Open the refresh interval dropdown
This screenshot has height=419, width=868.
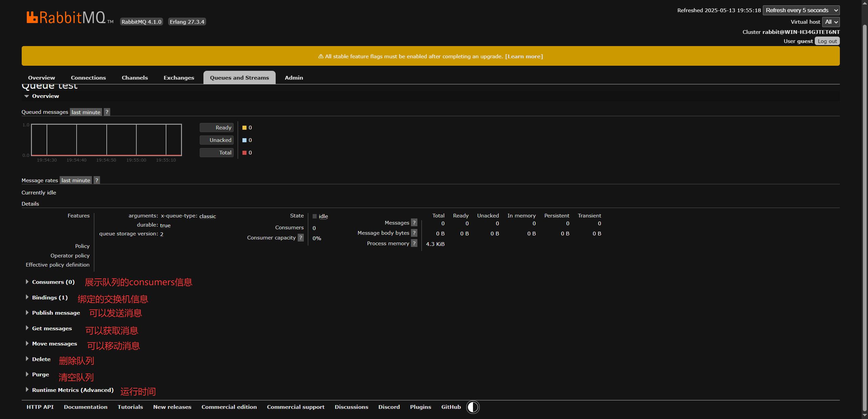tap(801, 11)
